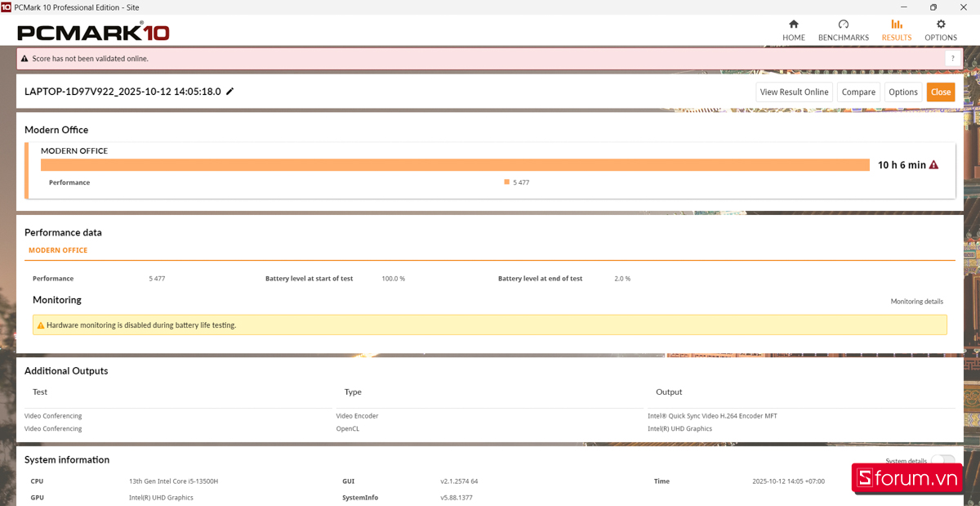This screenshot has height=506, width=980.
Task: Click the Performance score 5 477 value
Action: [x=157, y=279]
